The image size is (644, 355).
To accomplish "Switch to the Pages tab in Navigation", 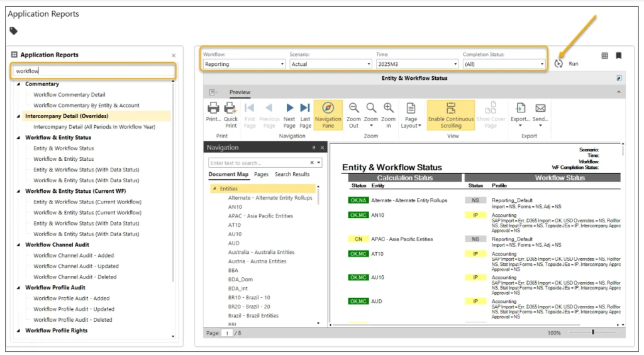I will [x=261, y=174].
